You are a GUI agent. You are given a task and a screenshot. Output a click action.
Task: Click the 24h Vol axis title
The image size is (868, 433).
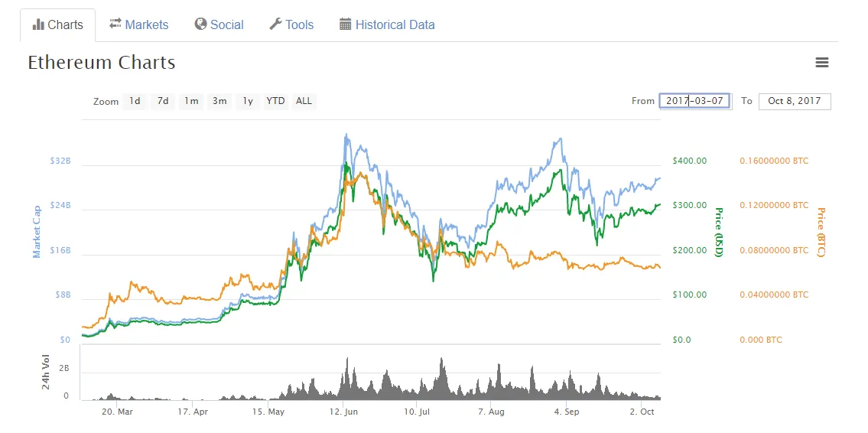[x=47, y=371]
